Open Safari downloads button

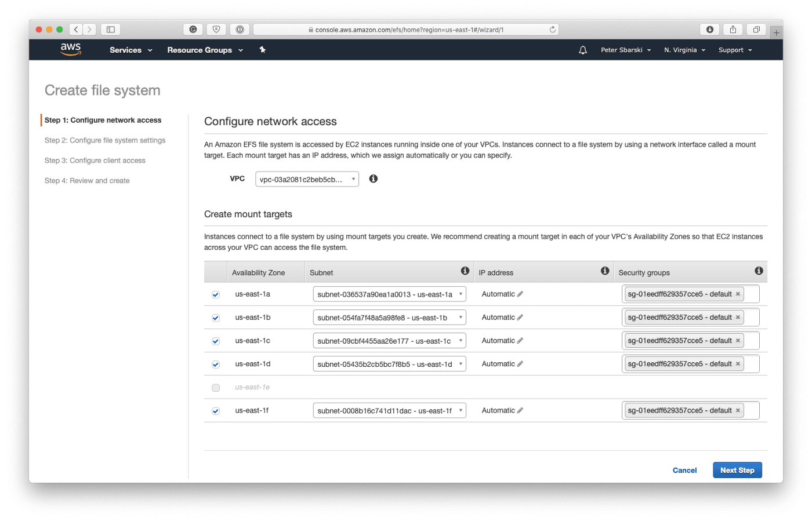tap(710, 30)
